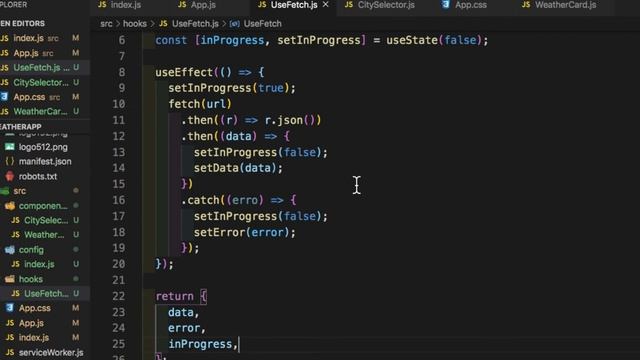This screenshot has width=640, height=360.
Task: Close the UseFetch.js tab
Action: pos(325,4)
